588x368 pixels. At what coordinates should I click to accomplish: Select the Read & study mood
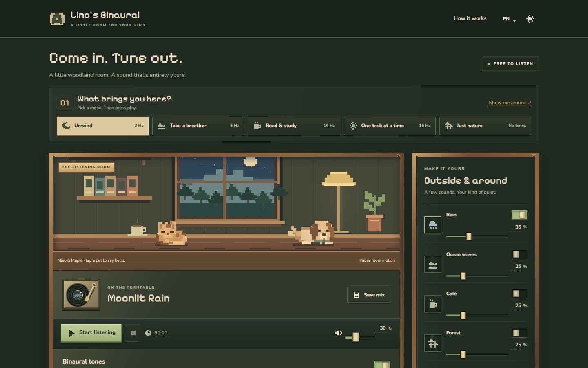(294, 126)
